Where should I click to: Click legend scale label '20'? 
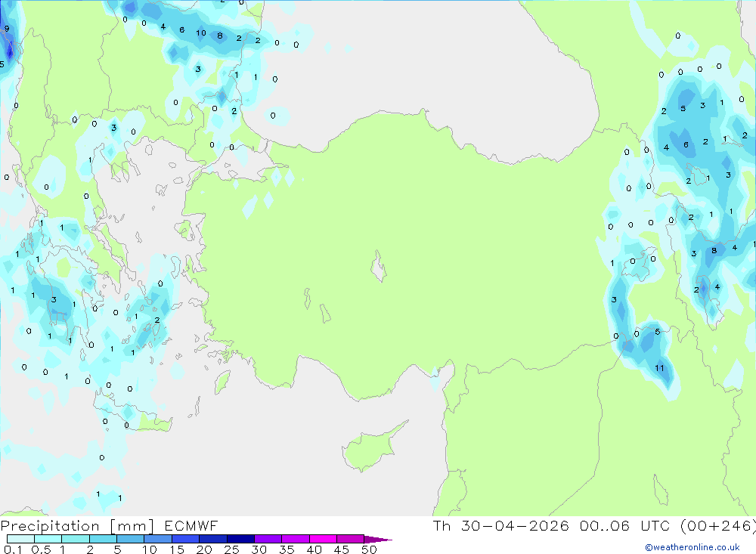(x=204, y=549)
